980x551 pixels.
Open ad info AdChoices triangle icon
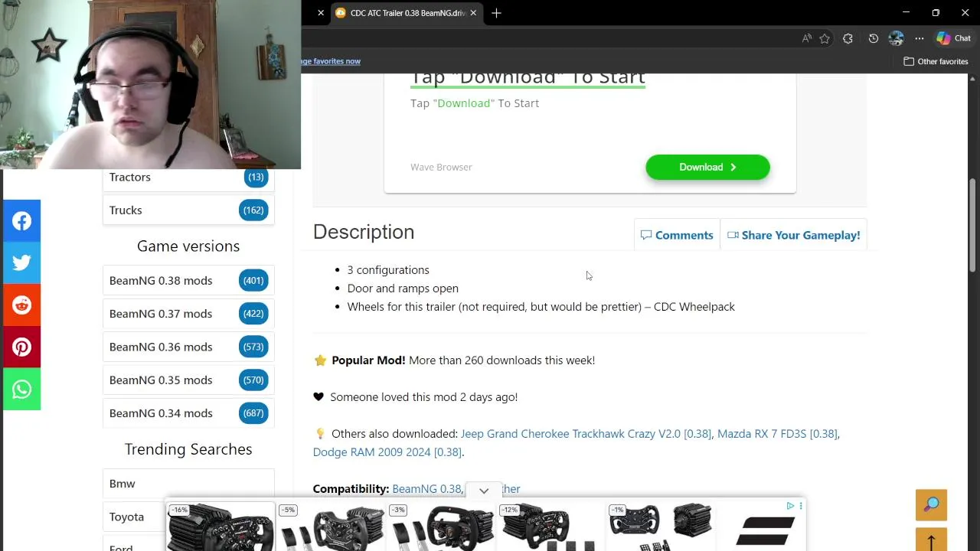[x=790, y=506]
